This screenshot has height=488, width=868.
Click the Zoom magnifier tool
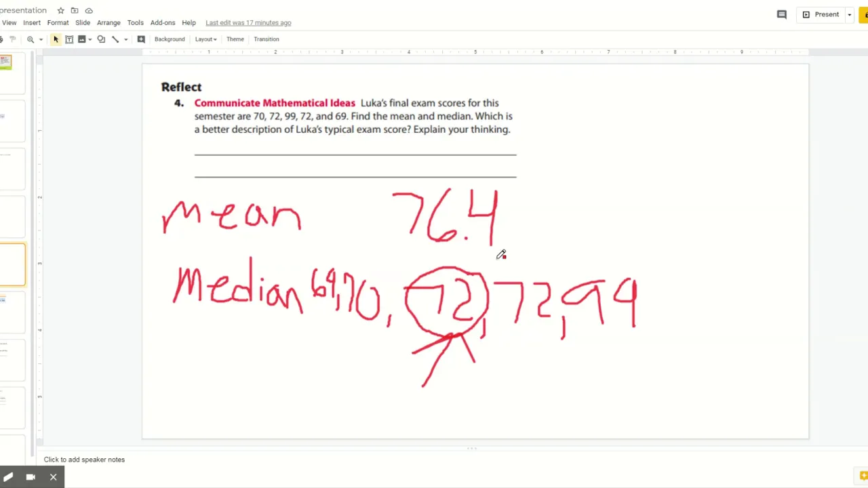(x=31, y=39)
